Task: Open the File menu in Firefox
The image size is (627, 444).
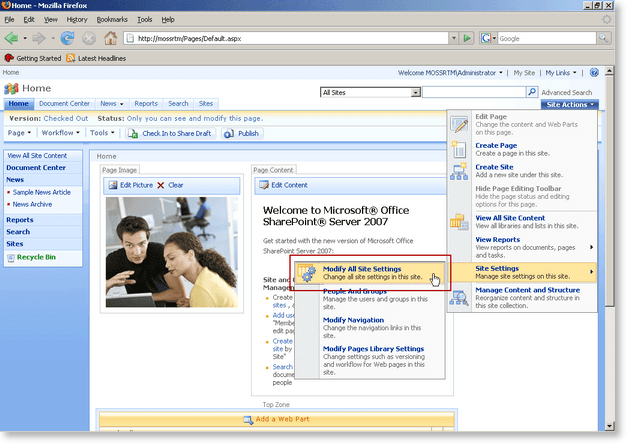Action: (9, 19)
